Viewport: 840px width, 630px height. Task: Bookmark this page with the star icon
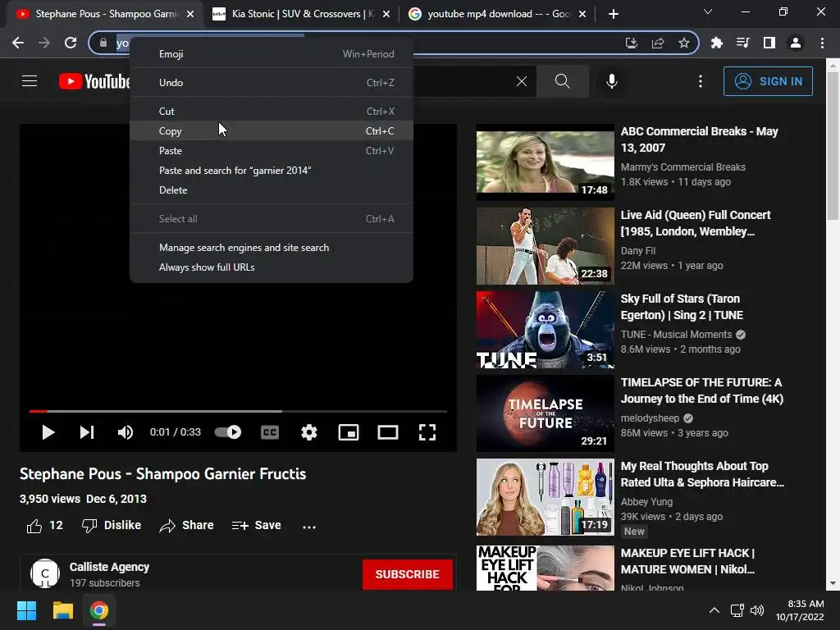684,43
